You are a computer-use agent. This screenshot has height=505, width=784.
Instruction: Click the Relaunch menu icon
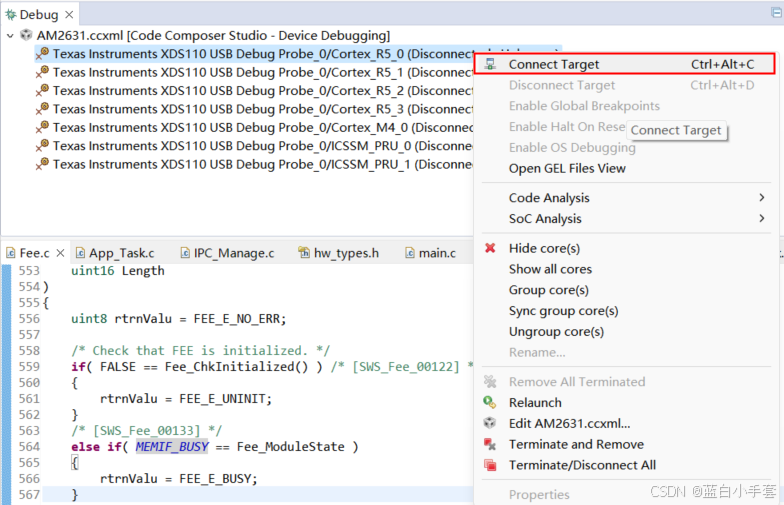click(490, 402)
